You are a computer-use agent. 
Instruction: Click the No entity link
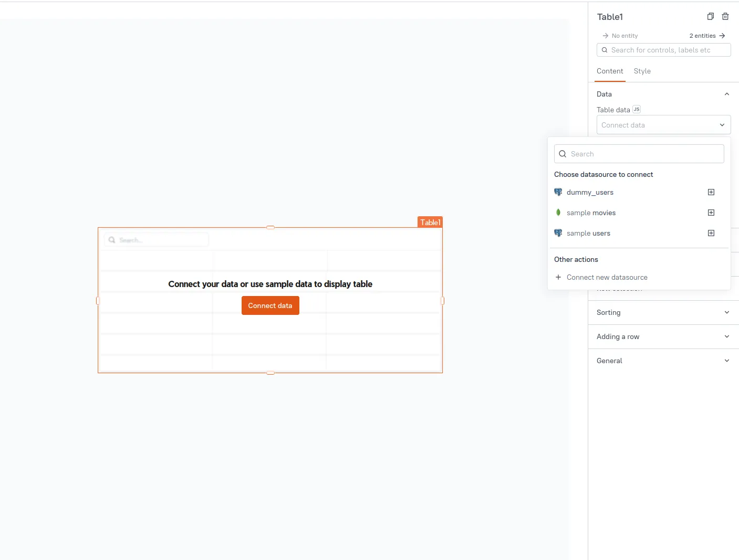coord(620,36)
